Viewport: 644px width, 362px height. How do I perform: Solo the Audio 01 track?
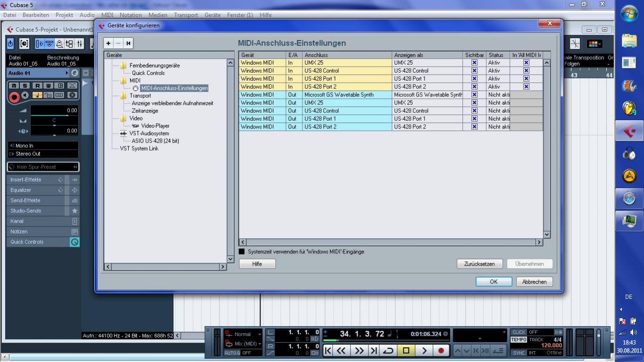tap(25, 85)
